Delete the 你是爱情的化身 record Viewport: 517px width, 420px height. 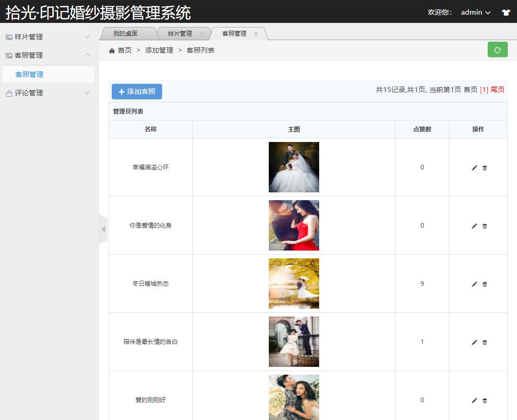coord(484,226)
